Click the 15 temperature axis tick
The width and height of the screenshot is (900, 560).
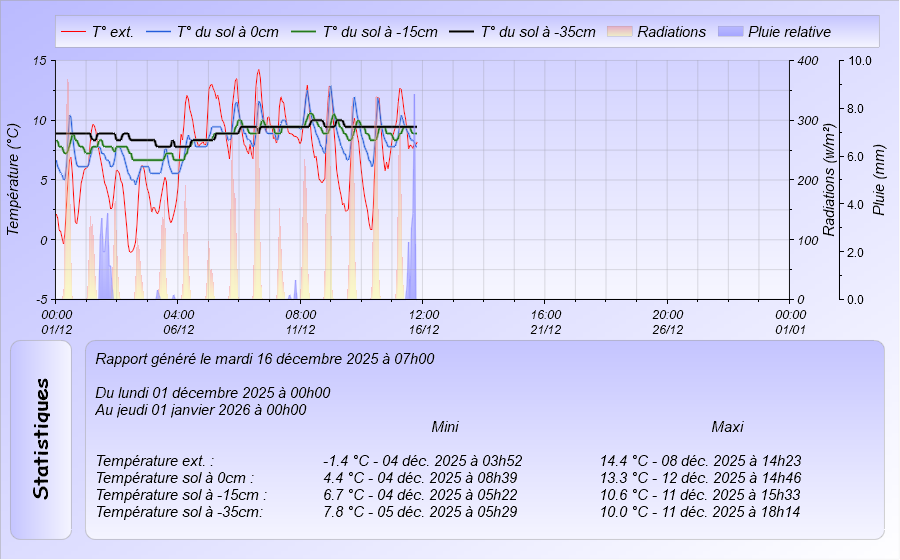coord(40,60)
